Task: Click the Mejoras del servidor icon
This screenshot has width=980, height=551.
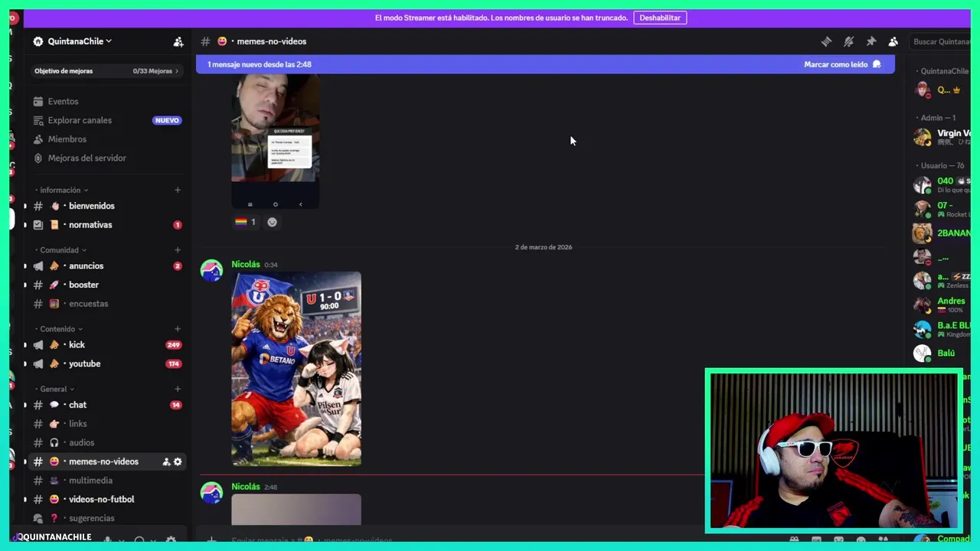Action: (38, 158)
